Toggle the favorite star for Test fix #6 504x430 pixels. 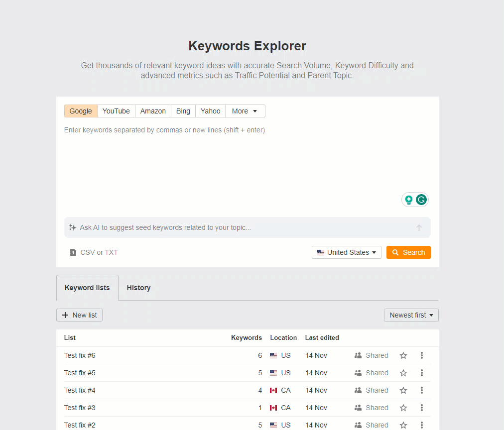pyautogui.click(x=403, y=355)
